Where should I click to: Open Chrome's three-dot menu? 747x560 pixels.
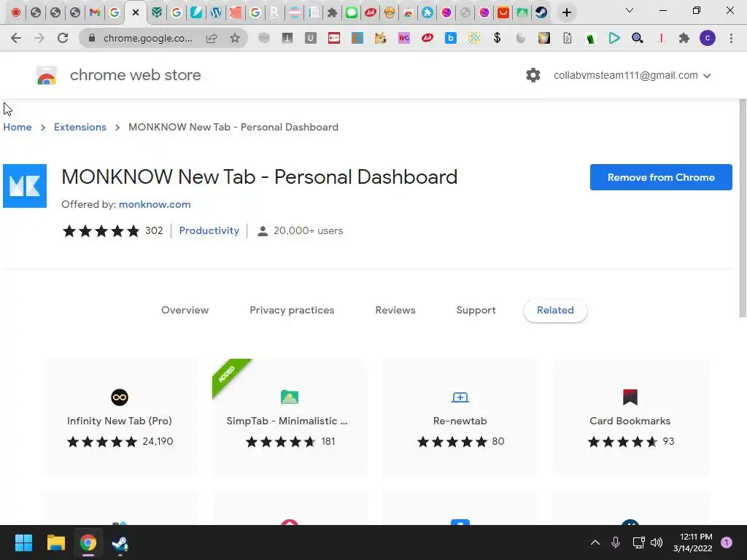click(731, 38)
